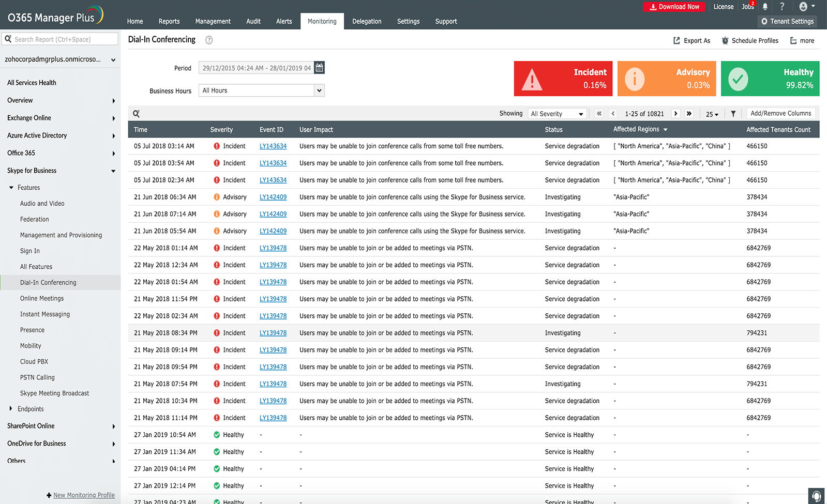Open the notifications bell icon
Screen dimensions: 827x504
[x=765, y=7]
